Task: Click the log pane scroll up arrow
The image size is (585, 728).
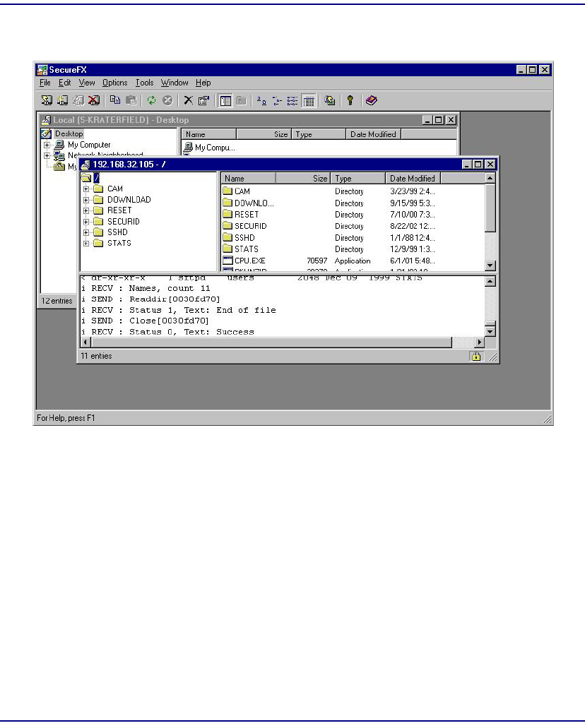Action: point(490,281)
